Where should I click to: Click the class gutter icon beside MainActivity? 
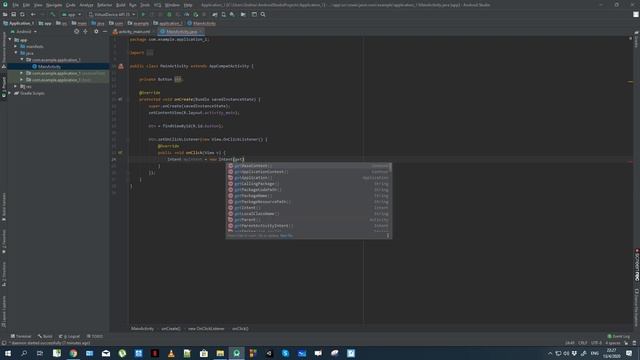coord(121,66)
